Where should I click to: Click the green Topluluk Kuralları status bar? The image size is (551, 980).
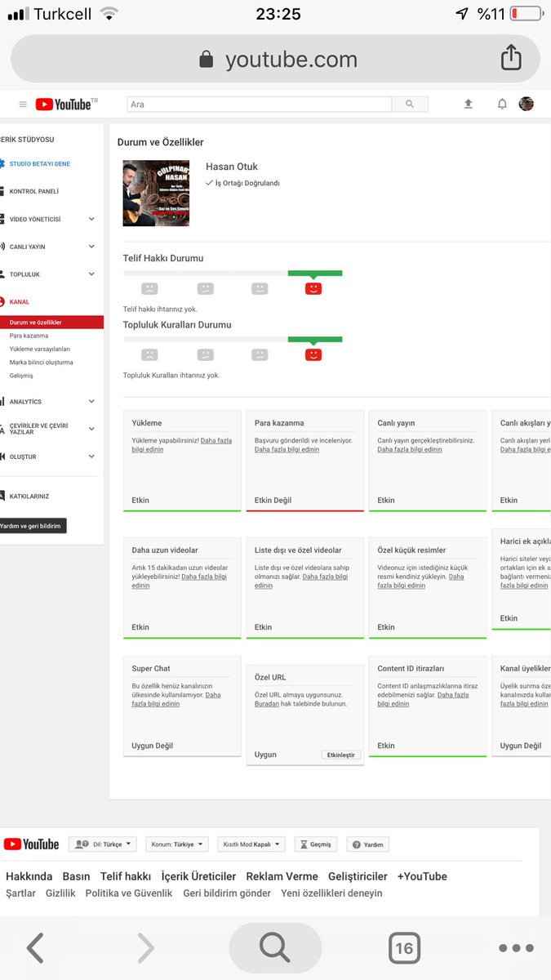click(315, 340)
